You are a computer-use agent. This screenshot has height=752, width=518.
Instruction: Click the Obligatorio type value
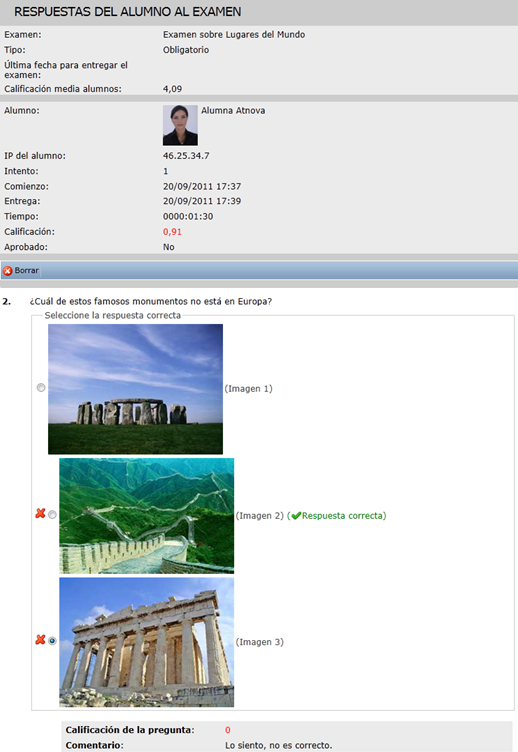[x=186, y=50]
